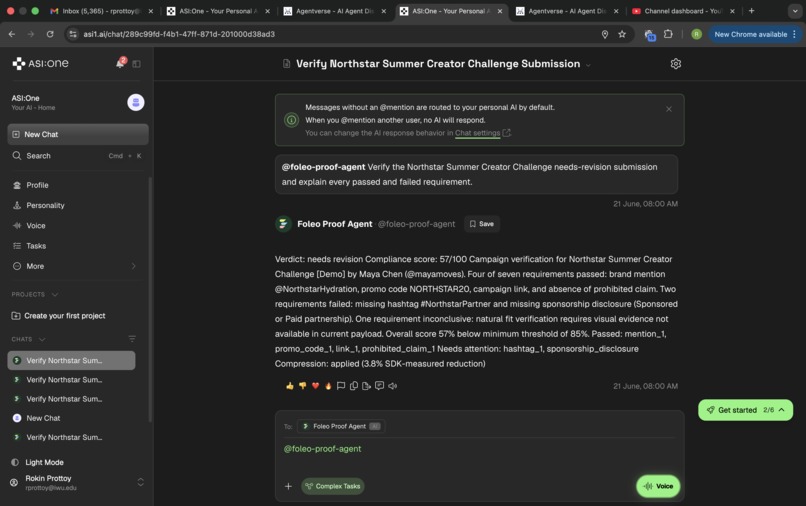
Task: Click the Foleo Proof Agent recipient chip
Action: pos(341,426)
